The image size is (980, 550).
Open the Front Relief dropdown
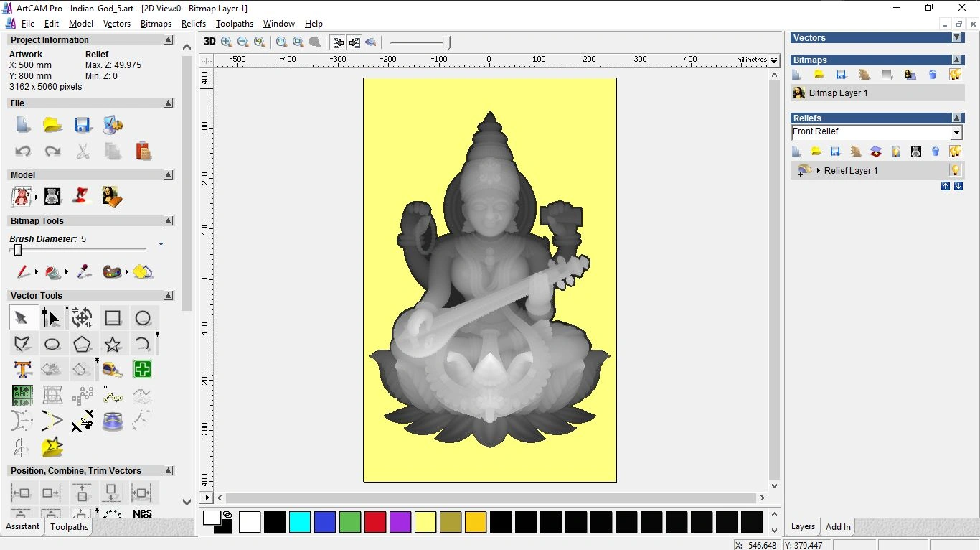(956, 133)
